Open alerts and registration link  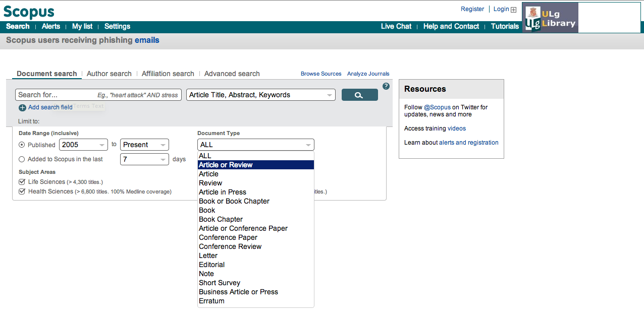pyautogui.click(x=469, y=143)
